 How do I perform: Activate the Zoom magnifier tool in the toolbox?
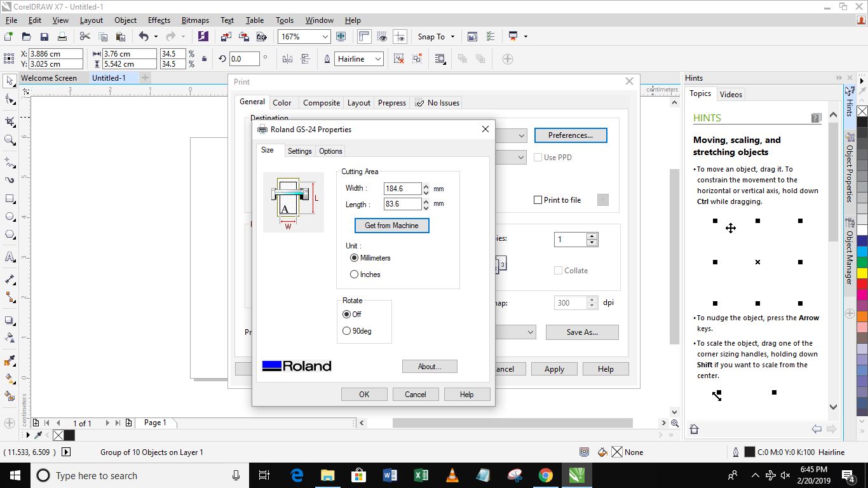(x=10, y=140)
